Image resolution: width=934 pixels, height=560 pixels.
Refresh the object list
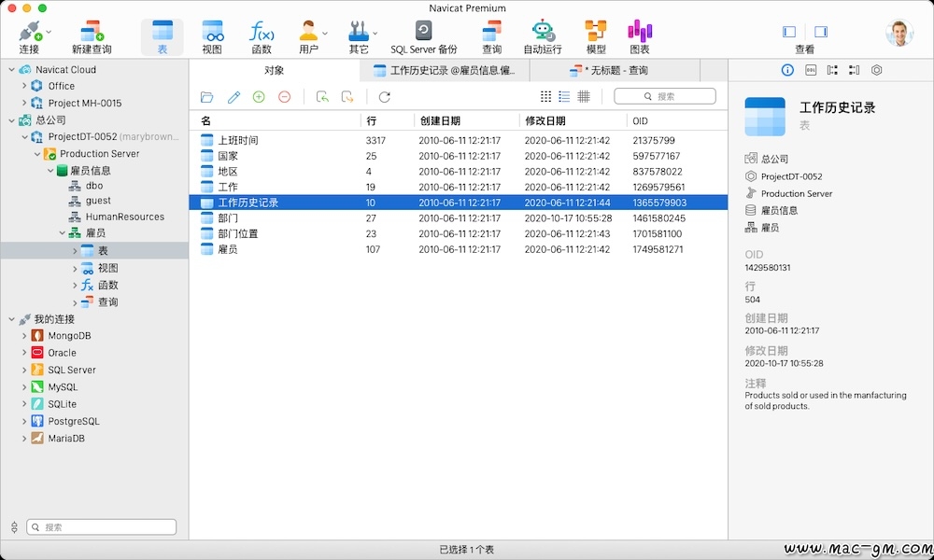tap(384, 97)
